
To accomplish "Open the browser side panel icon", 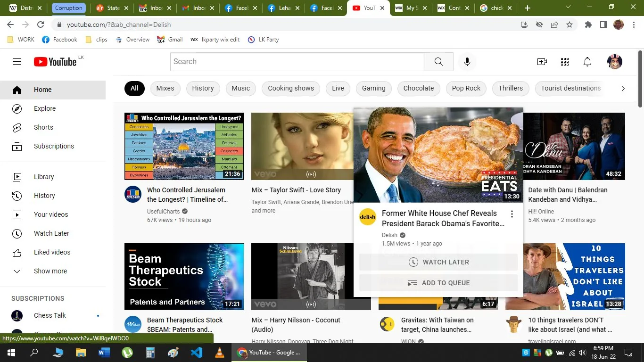I will (x=603, y=25).
